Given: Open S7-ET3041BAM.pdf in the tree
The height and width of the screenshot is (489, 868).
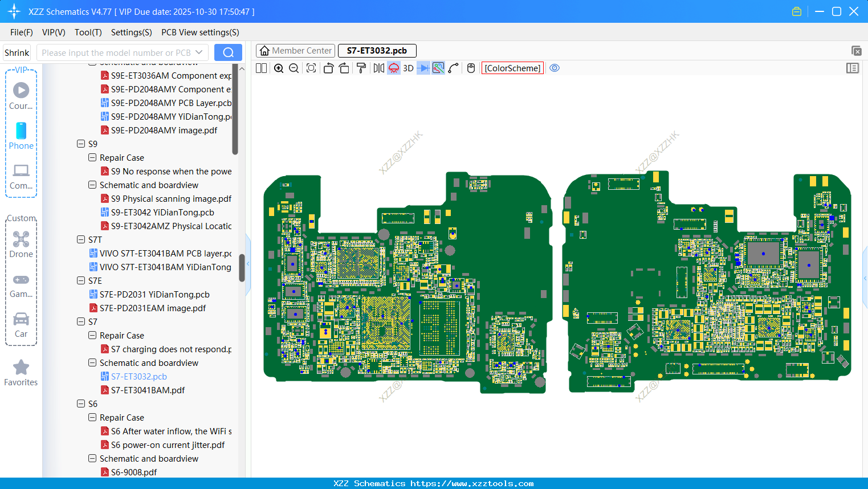Looking at the screenshot, I should (x=148, y=390).
